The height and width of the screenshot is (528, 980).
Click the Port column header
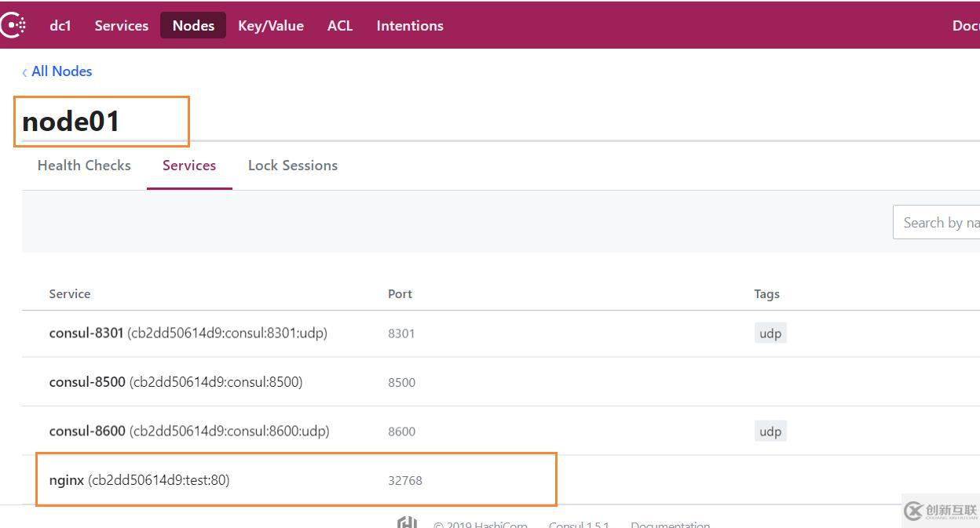tap(400, 293)
